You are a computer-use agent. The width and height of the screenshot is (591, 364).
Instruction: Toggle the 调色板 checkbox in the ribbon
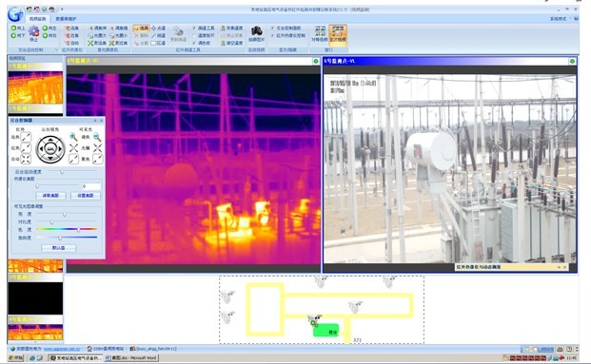[x=194, y=43]
